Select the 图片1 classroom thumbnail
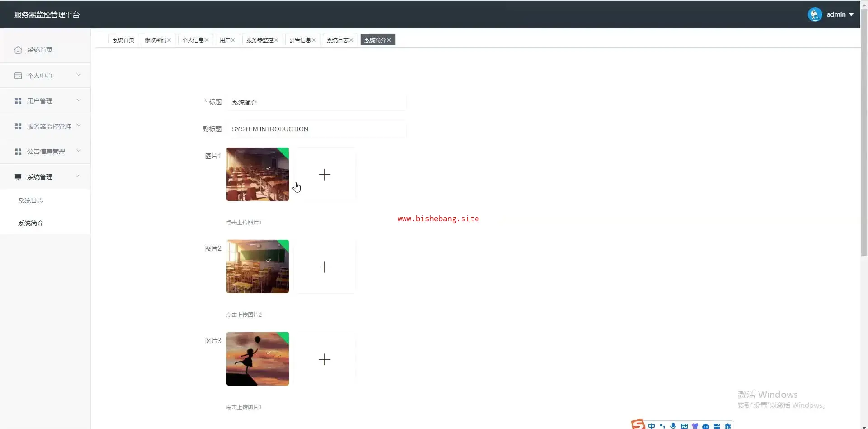The image size is (868, 429). 258,174
